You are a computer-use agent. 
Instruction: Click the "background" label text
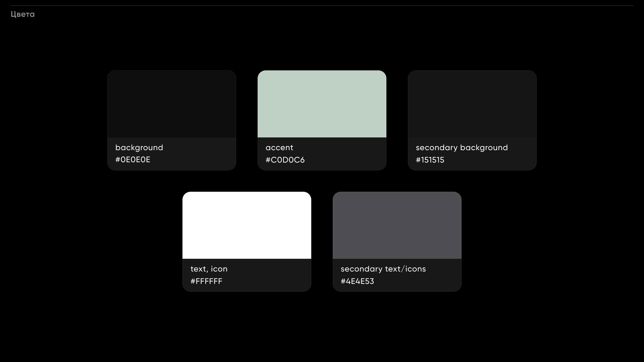[139, 147]
